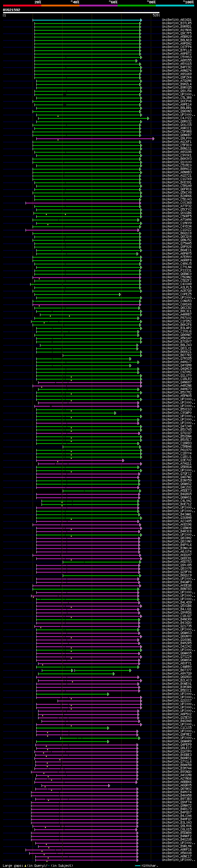Select the UniRef100_Q8RU32 label
The height and width of the screenshot is (868, 197).
click(177, 122)
